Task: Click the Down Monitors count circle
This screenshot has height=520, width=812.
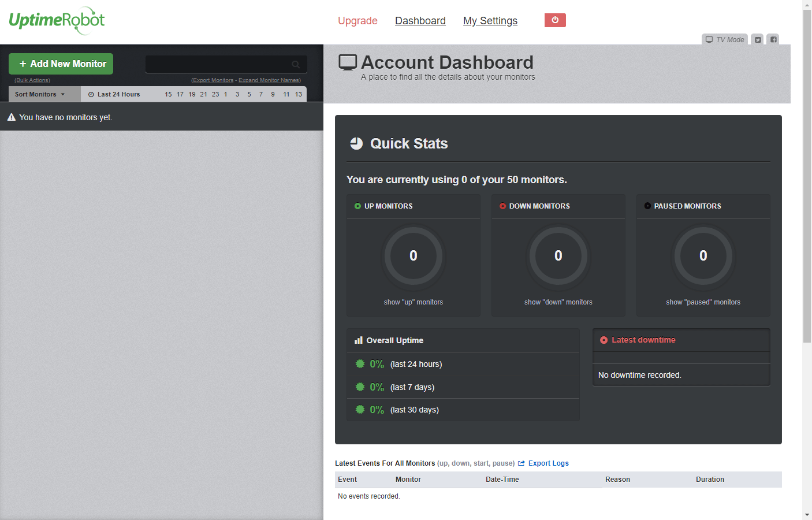Action: click(x=558, y=255)
